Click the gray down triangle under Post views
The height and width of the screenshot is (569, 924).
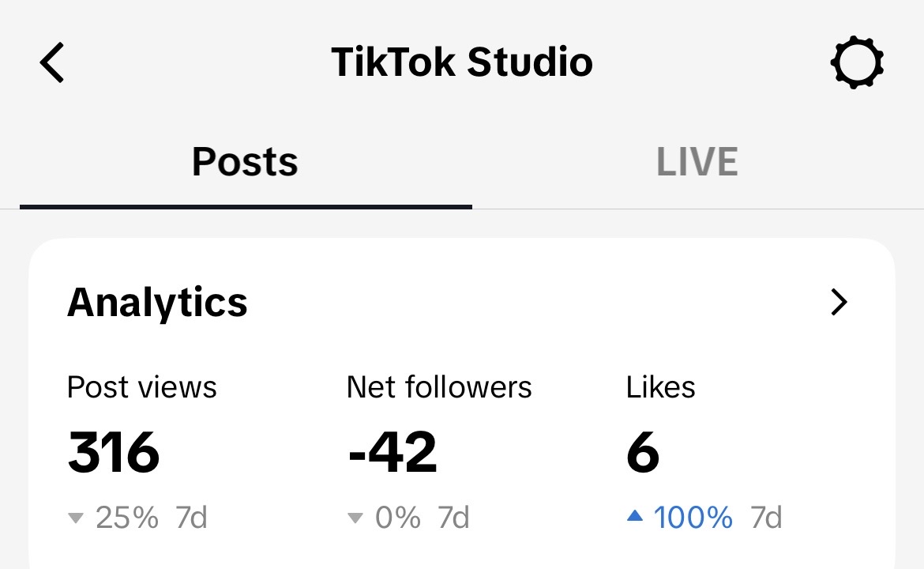coord(76,519)
